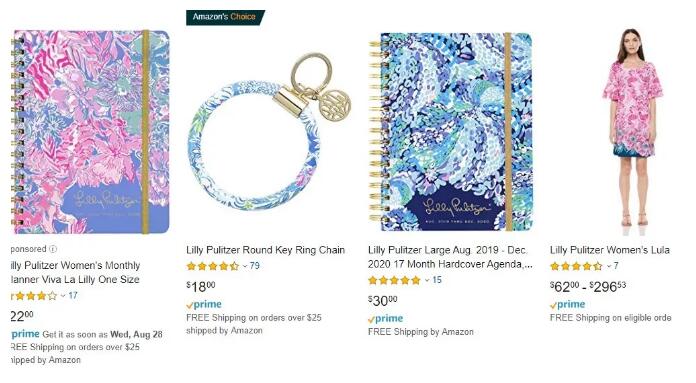The image size is (696, 383).
Task: Expand rating popover arrow beside 79 reviews
Action: (245, 266)
